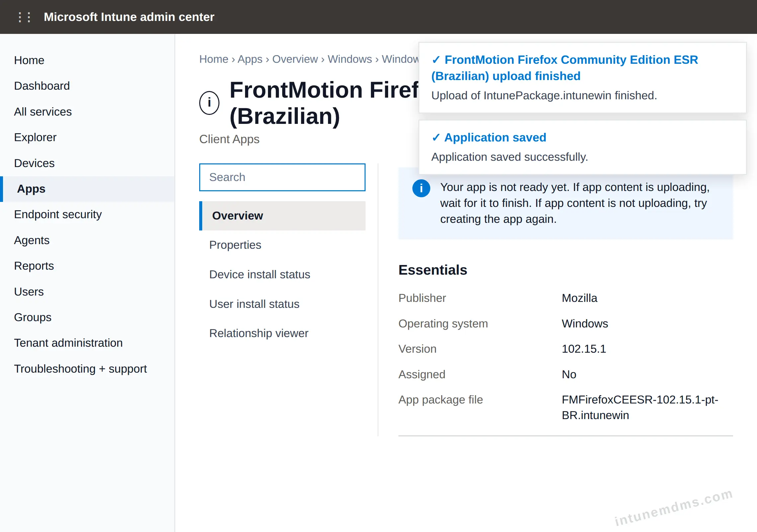
Task: Go to Windows breadcrumb link
Action: point(350,59)
